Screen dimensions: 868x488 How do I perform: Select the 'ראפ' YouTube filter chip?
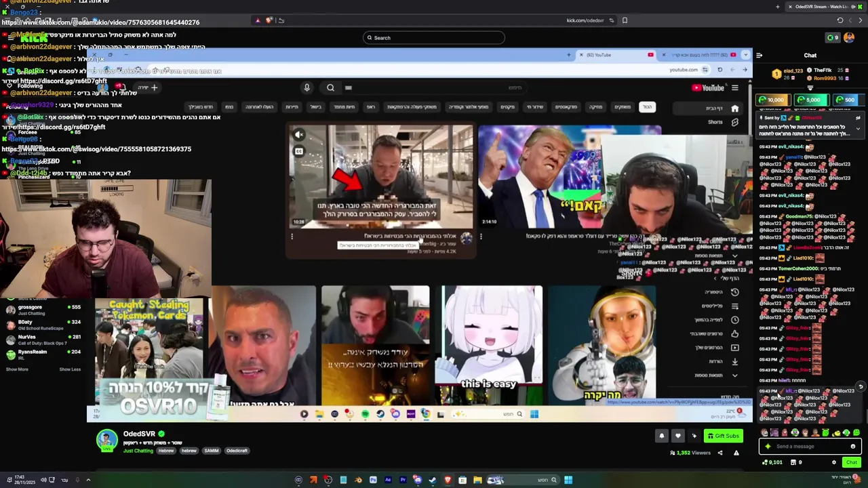pos(370,106)
